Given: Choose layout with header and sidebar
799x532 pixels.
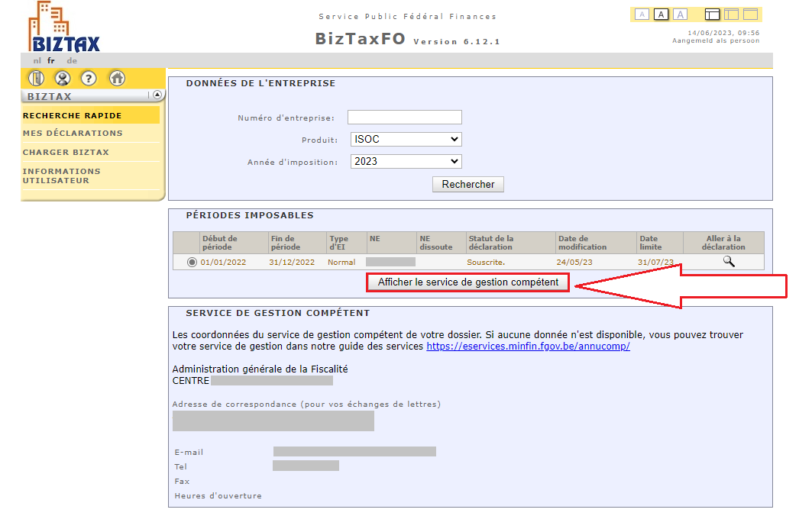Looking at the screenshot, I should point(713,15).
